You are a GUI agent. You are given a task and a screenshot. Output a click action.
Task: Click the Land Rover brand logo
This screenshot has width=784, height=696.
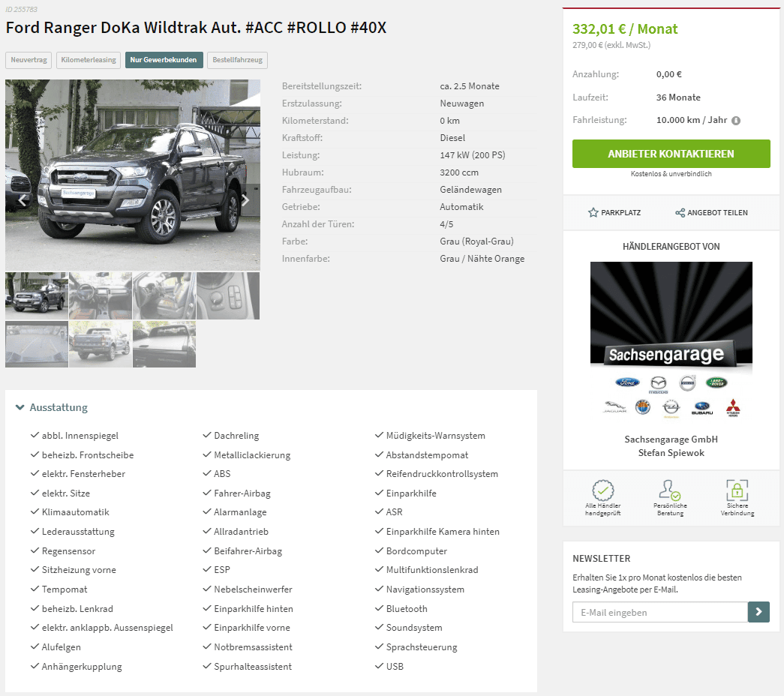tap(716, 382)
